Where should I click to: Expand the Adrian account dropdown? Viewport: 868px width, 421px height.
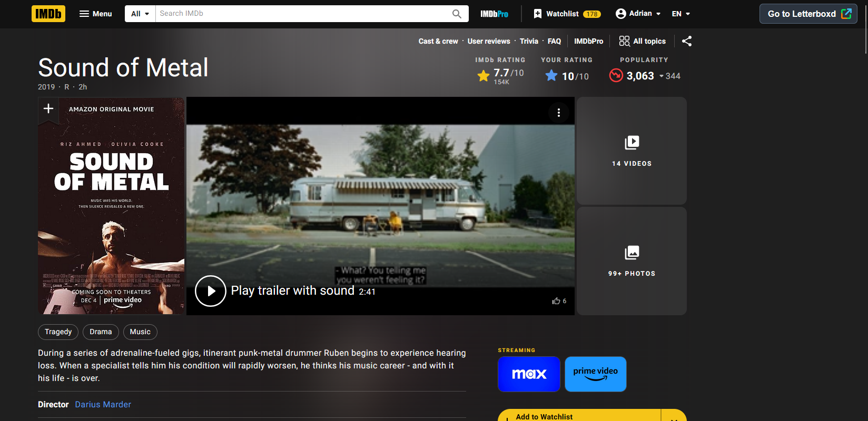(x=638, y=14)
